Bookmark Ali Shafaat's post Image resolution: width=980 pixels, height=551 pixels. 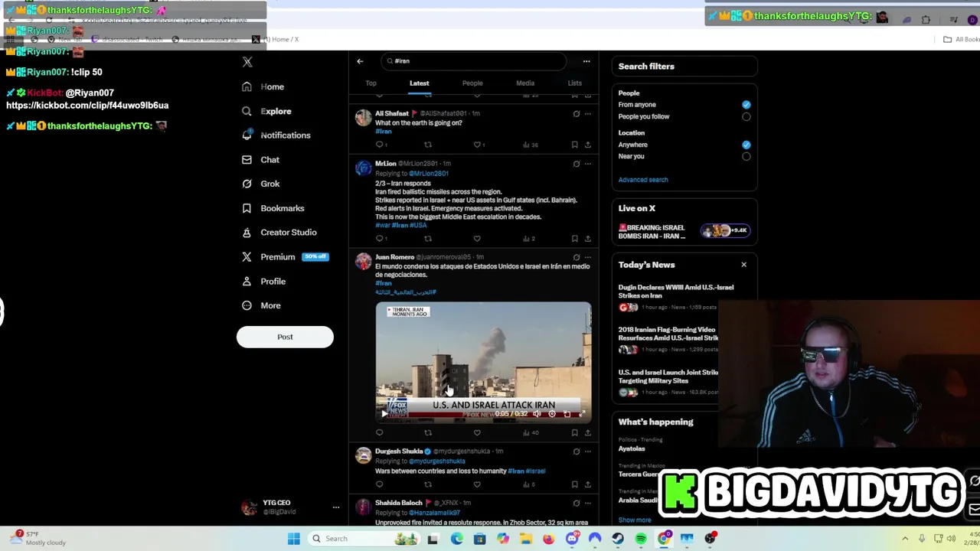[x=574, y=145]
